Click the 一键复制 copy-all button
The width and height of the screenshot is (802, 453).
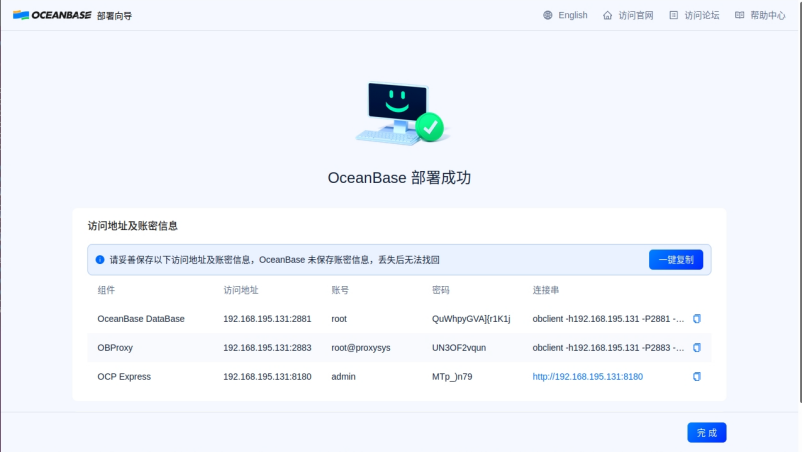click(x=676, y=260)
